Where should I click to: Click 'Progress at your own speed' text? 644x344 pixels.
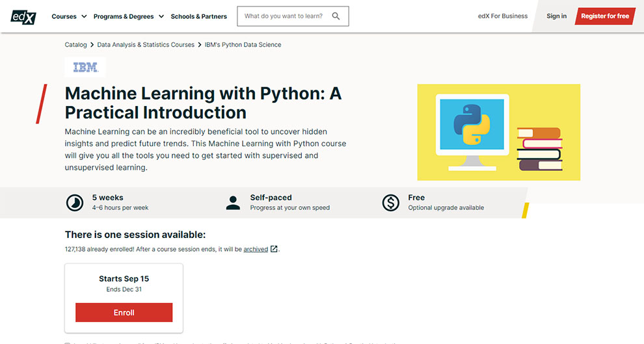290,207
